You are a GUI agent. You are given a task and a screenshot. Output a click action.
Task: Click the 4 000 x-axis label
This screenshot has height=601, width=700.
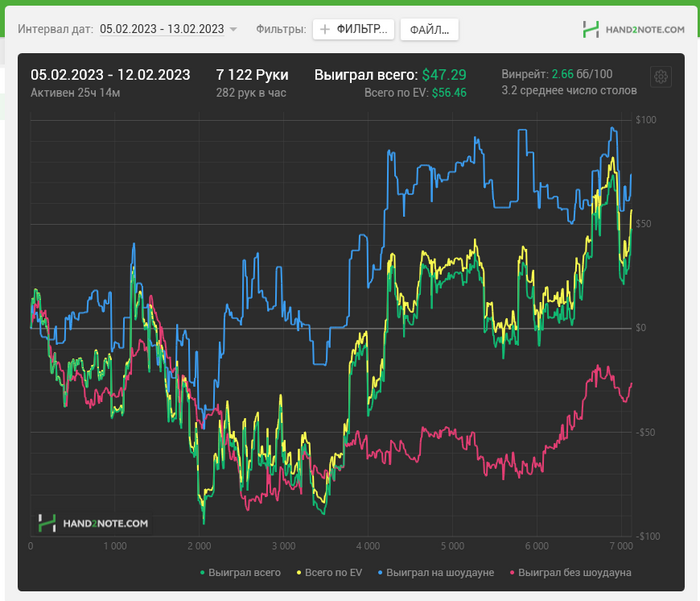(368, 546)
